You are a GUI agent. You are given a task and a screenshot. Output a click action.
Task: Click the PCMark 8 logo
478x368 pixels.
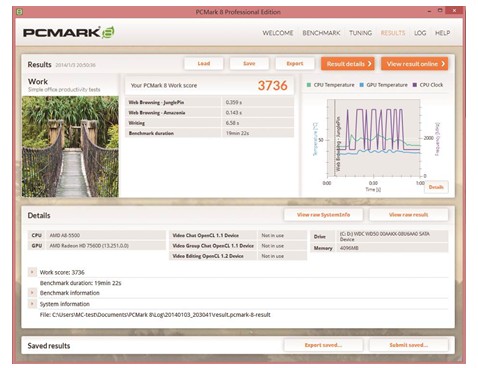[x=69, y=32]
